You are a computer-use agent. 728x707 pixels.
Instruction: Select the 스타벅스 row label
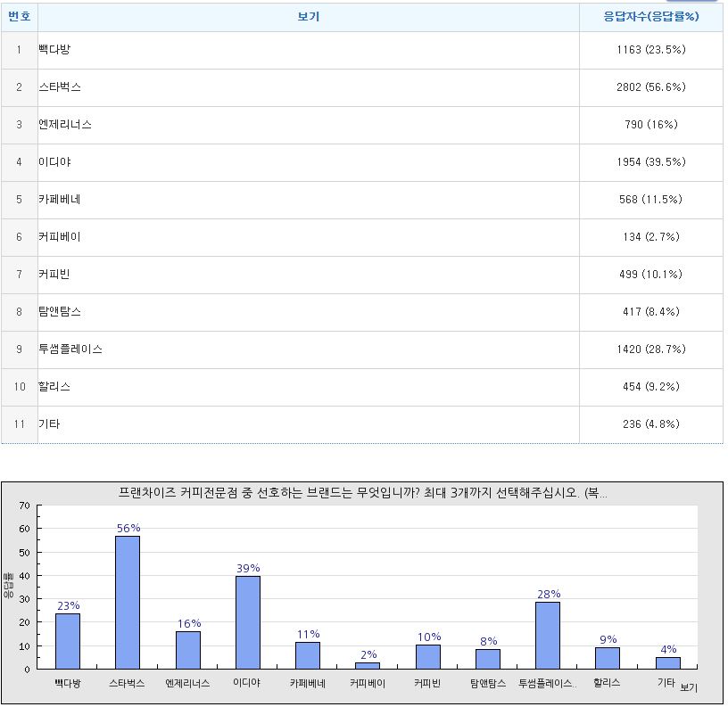click(x=60, y=87)
